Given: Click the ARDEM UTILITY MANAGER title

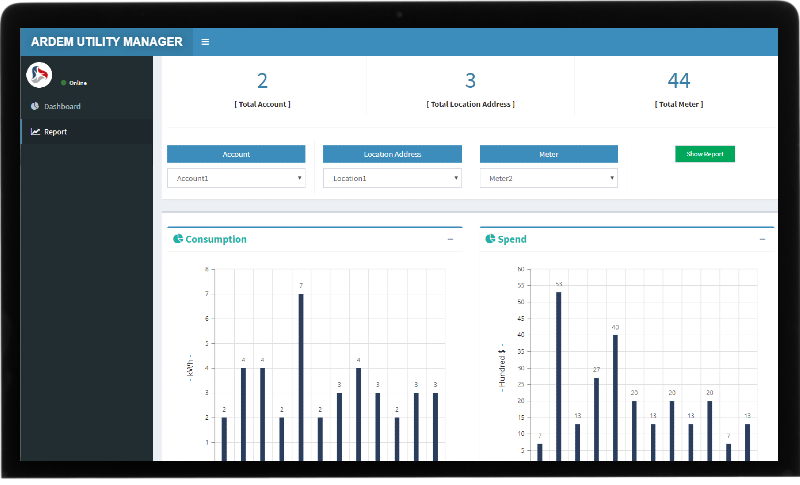Looking at the screenshot, I should pyautogui.click(x=106, y=42).
